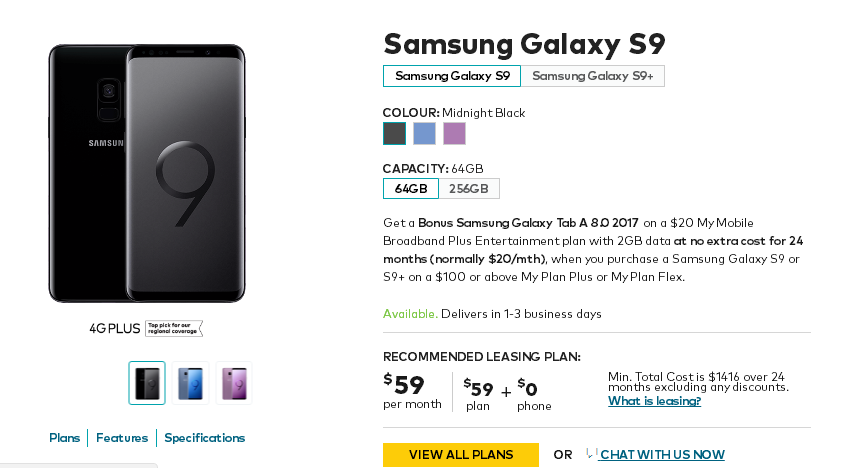This screenshot has height=468, width=853.
Task: Click the 4G PLUS label
Action: [x=115, y=329]
